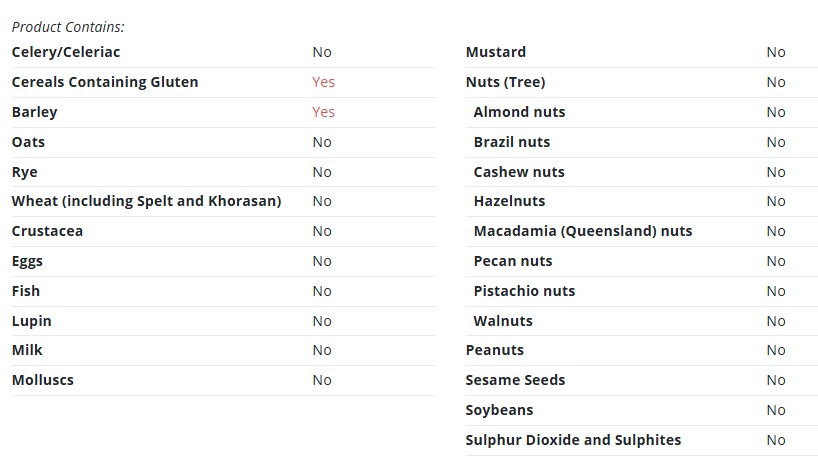The height and width of the screenshot is (462, 818).
Task: Click the No value beside Soybeans
Action: [x=776, y=410]
